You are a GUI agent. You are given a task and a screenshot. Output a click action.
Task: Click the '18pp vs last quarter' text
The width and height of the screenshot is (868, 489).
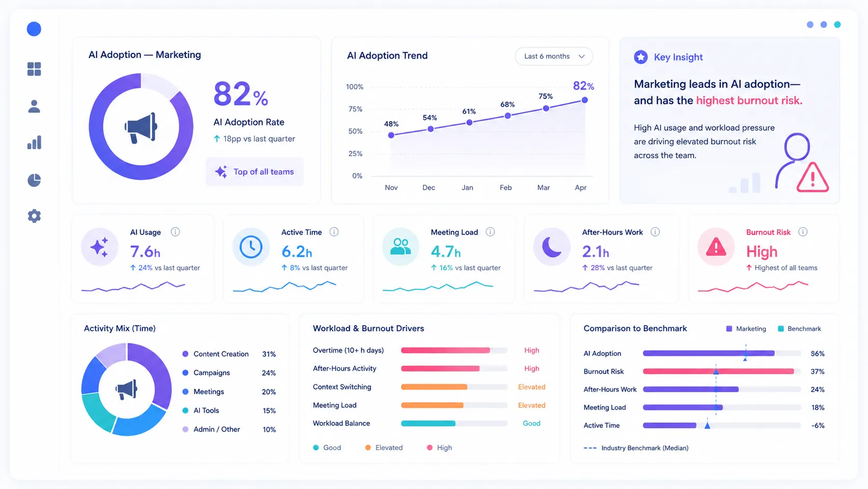(x=259, y=139)
